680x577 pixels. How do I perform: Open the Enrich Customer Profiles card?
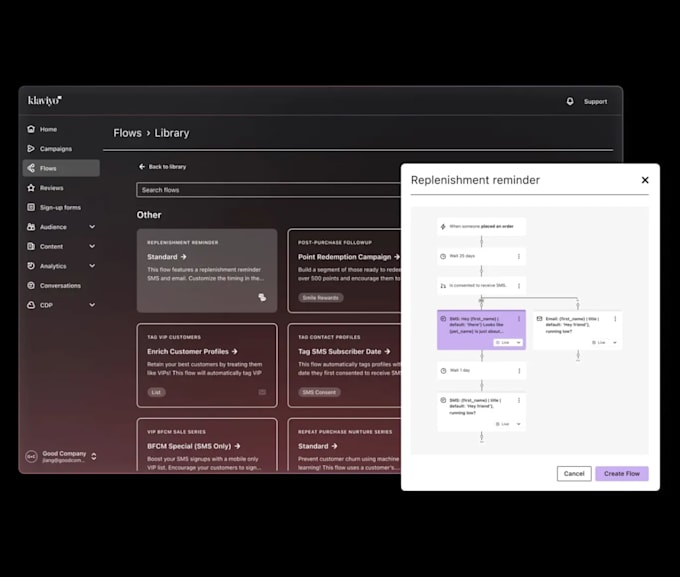pyautogui.click(x=207, y=365)
